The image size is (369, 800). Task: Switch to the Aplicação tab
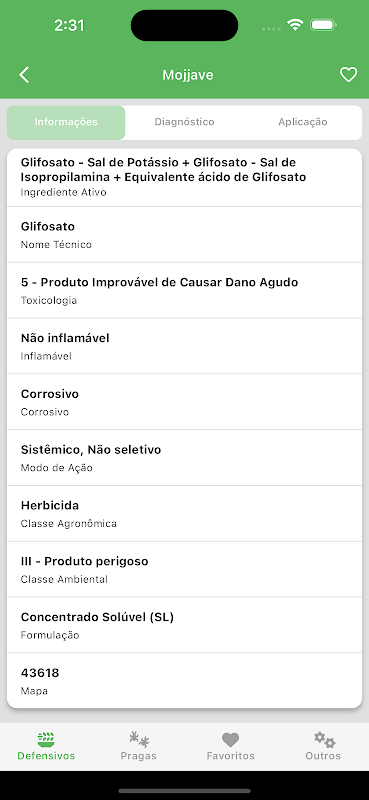pos(303,122)
